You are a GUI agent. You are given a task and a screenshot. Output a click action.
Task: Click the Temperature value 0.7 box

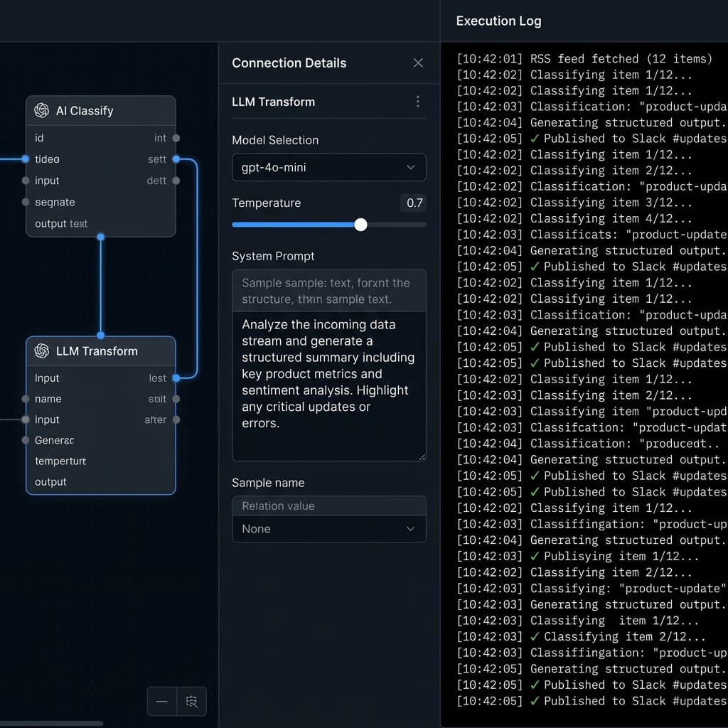point(413,203)
